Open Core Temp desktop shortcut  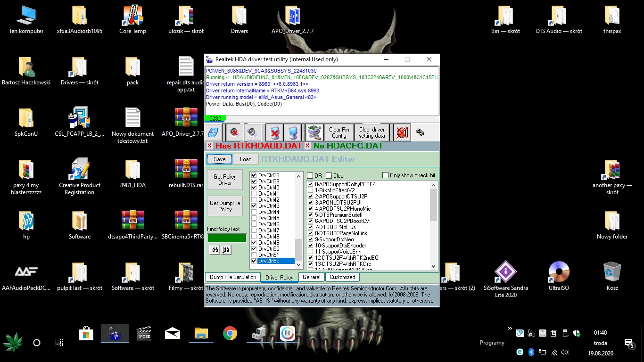pyautogui.click(x=132, y=20)
